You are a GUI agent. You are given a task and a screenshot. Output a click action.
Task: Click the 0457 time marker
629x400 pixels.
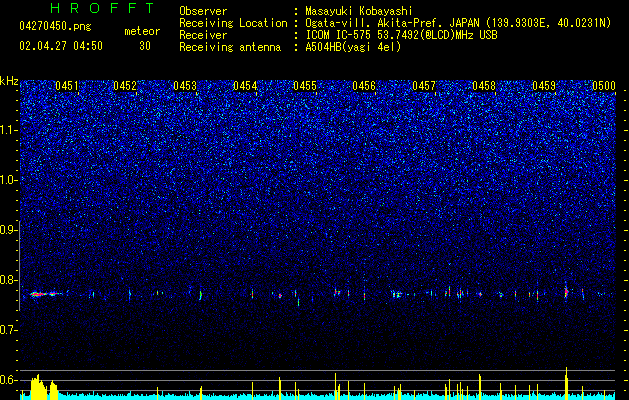pos(424,86)
